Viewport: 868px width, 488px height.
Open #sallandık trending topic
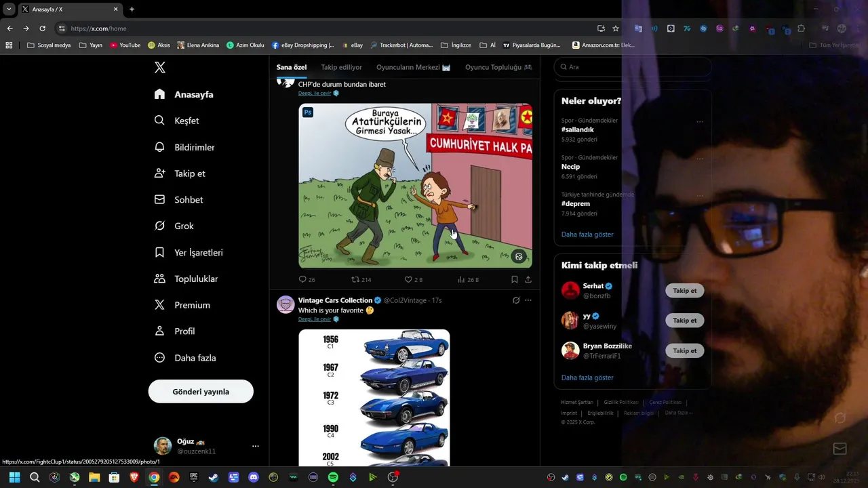pyautogui.click(x=578, y=129)
